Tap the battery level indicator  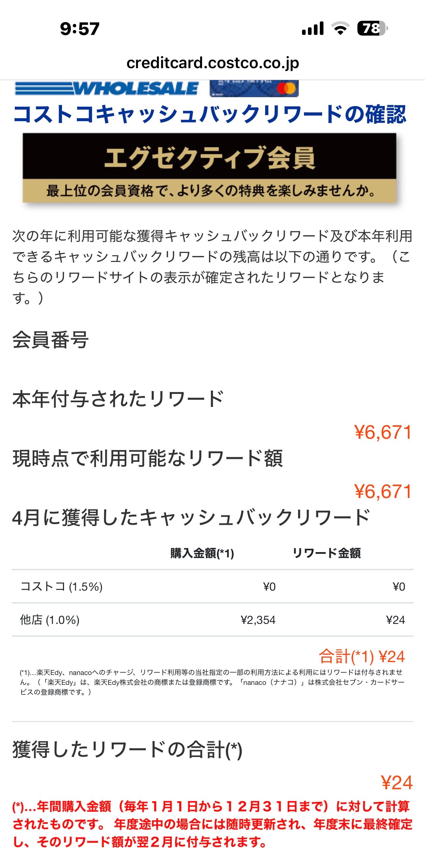pyautogui.click(x=372, y=28)
